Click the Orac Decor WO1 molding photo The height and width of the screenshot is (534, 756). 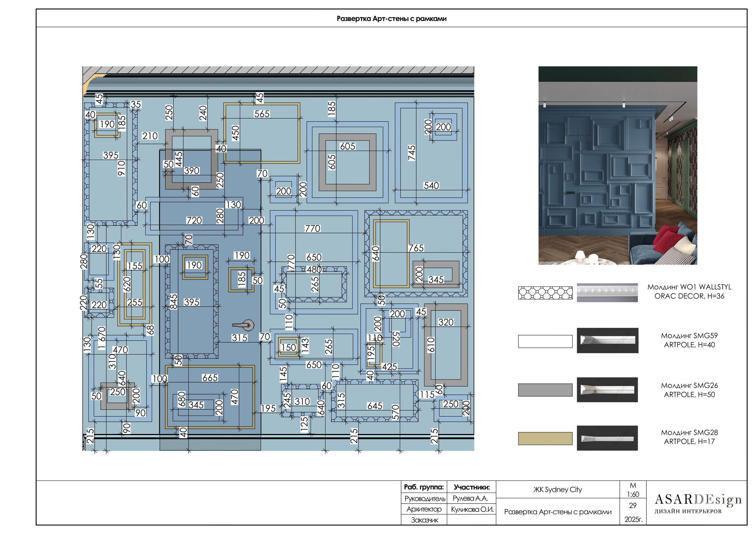coord(607,292)
